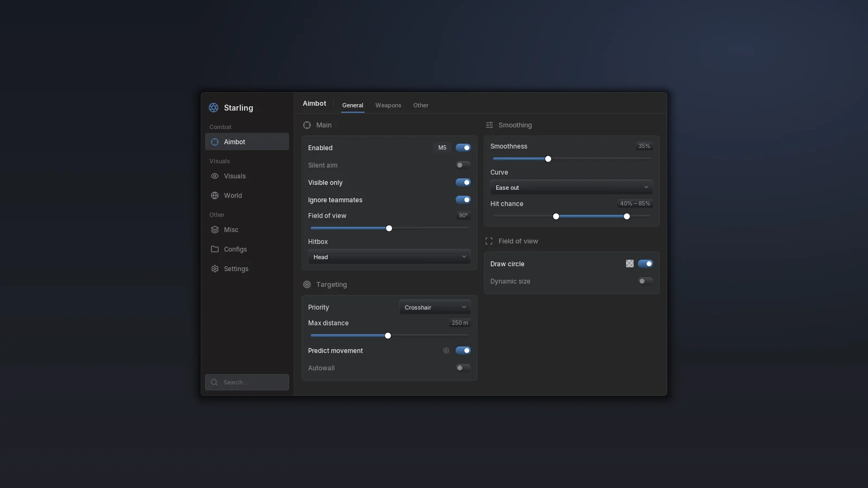The height and width of the screenshot is (488, 868).
Task: Click the Misc layers icon in sidebar
Action: (215, 230)
